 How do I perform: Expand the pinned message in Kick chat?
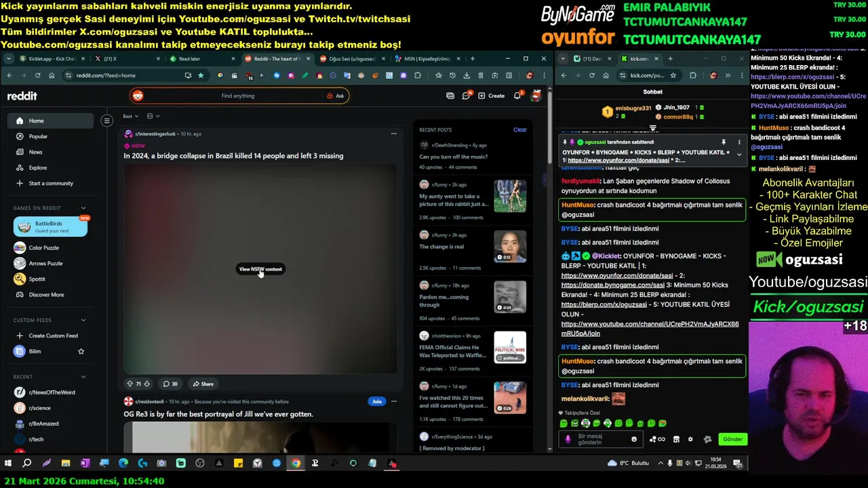coord(739,155)
